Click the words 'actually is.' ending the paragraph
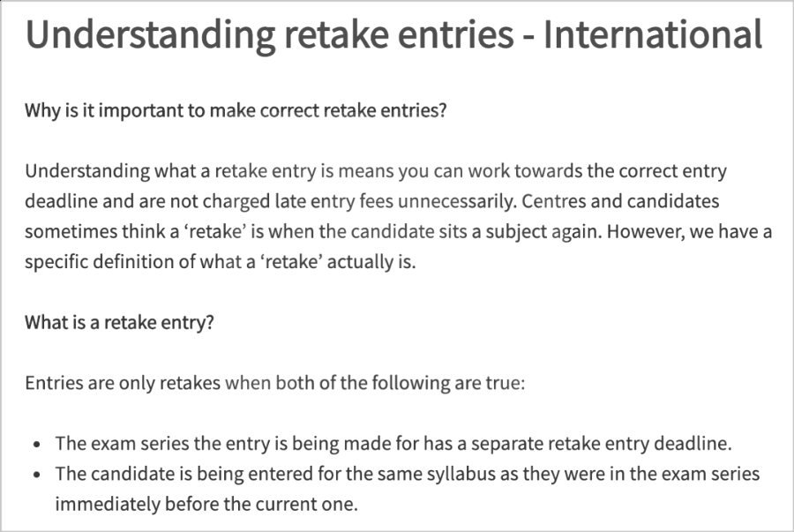Image resolution: width=794 pixels, height=532 pixels. click(371, 262)
